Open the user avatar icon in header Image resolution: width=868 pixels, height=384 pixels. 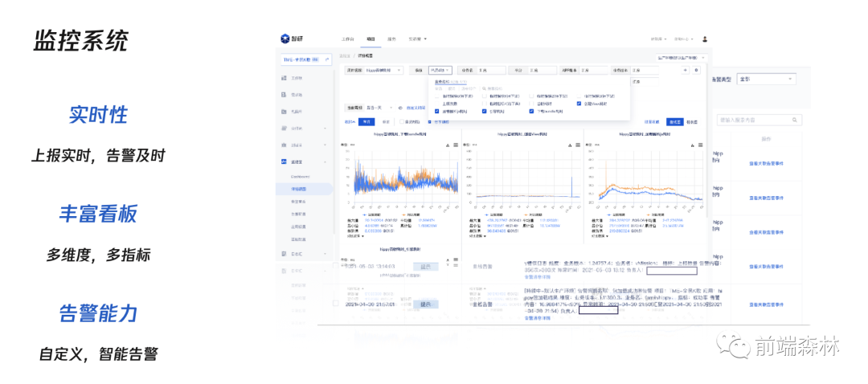pyautogui.click(x=705, y=39)
